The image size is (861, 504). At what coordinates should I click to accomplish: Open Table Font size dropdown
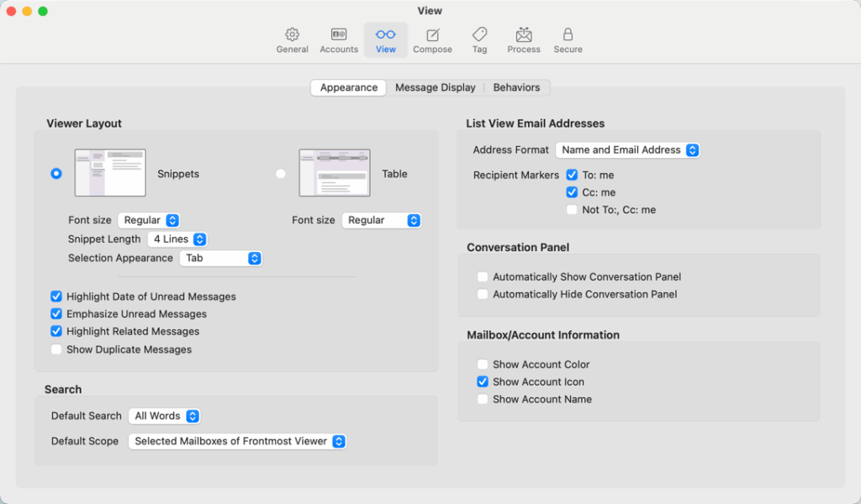click(382, 220)
